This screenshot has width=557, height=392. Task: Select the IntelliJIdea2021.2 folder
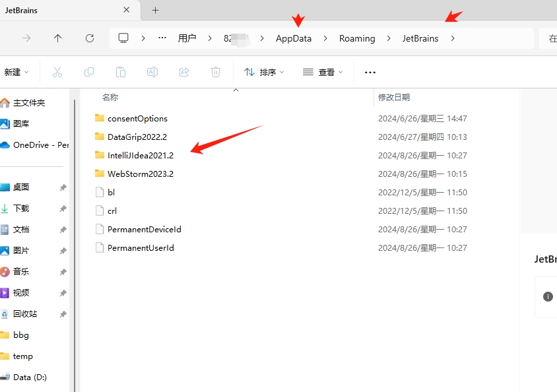pos(141,155)
